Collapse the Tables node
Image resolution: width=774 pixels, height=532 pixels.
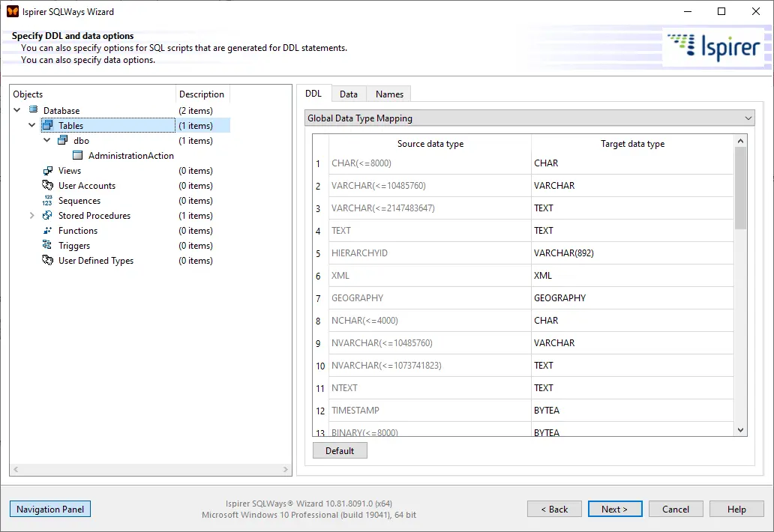tap(32, 125)
